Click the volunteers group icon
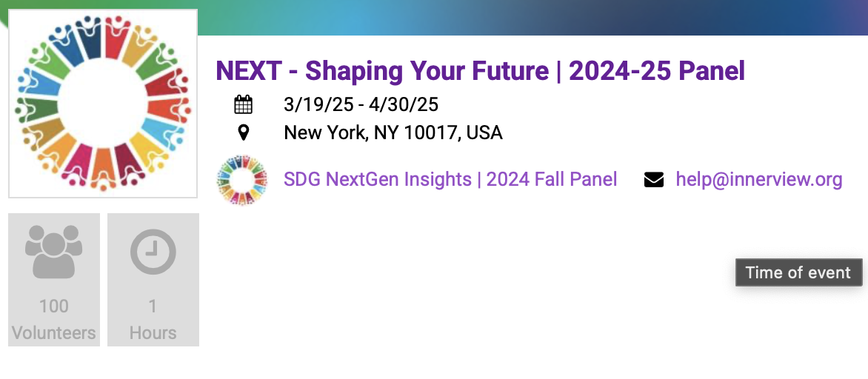868x379 pixels. point(53,251)
